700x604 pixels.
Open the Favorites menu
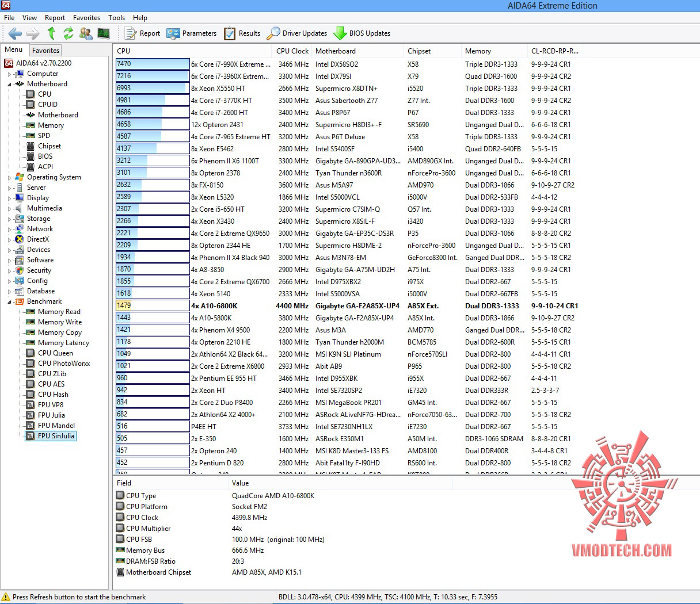pos(87,18)
